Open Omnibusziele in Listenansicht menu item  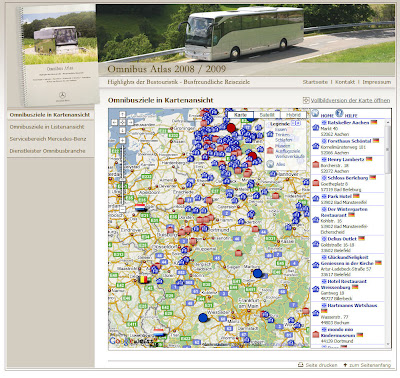point(47,127)
